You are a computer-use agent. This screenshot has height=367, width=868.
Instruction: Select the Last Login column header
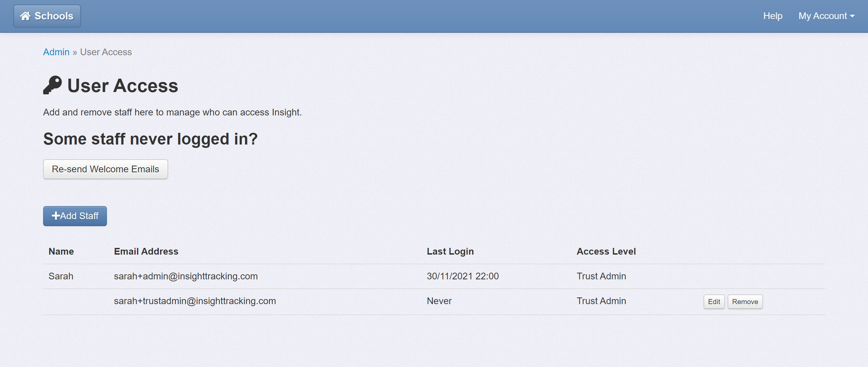coord(450,251)
